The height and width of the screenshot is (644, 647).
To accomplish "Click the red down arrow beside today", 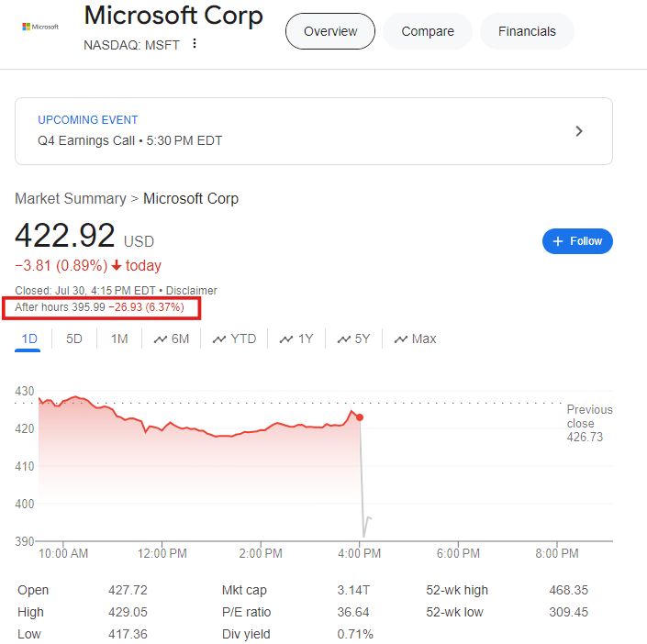I will [x=117, y=266].
